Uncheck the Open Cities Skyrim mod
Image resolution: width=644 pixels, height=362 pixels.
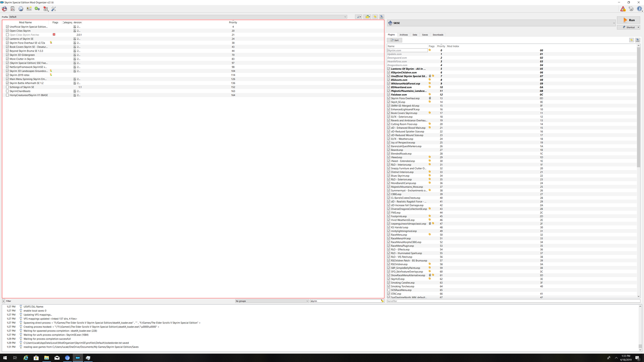coord(7,31)
